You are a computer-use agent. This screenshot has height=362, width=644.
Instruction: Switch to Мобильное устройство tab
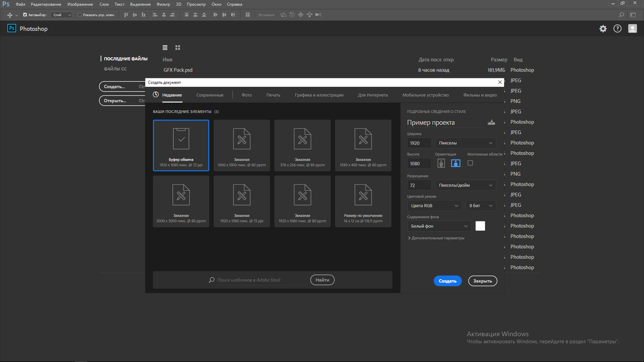(426, 95)
